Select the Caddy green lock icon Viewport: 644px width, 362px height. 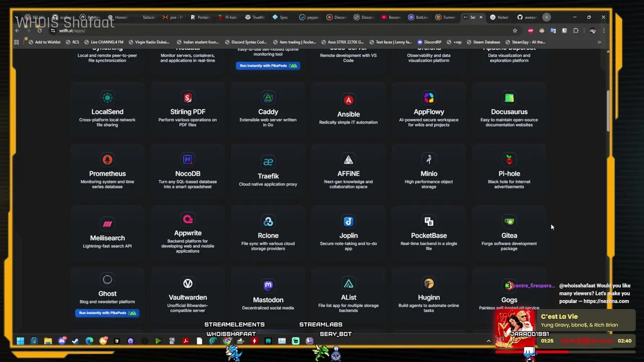(268, 98)
